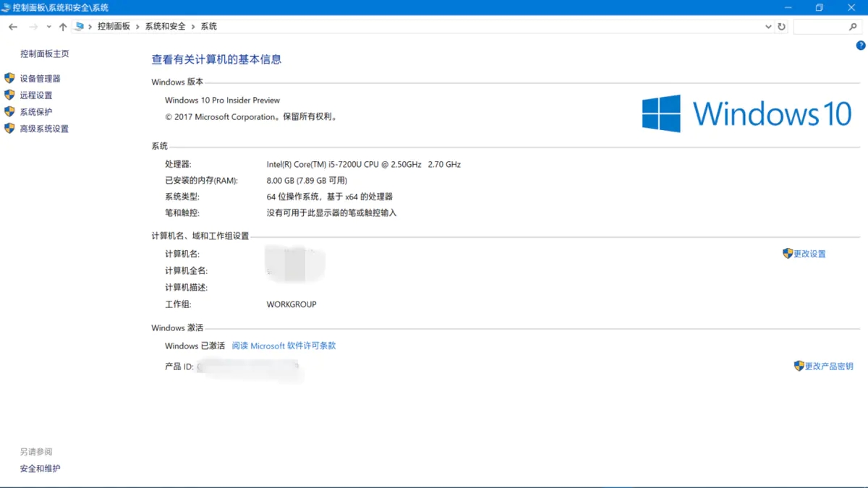Go to 控制面板主页 link
The width and height of the screenshot is (868, 488).
point(45,54)
